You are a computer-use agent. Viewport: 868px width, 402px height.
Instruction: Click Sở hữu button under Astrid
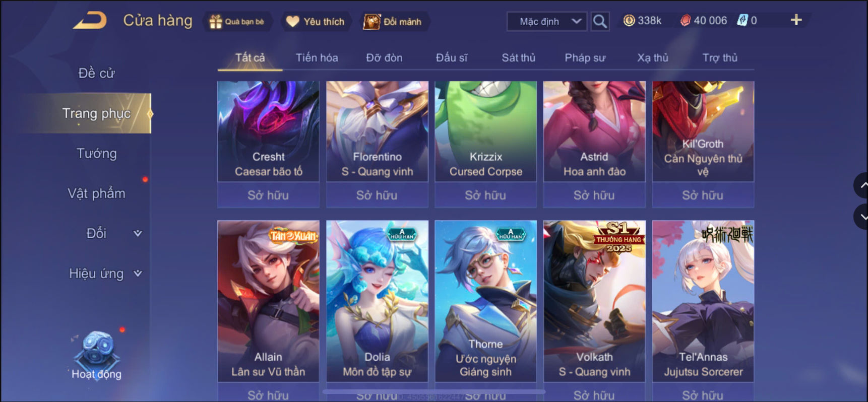(x=594, y=195)
